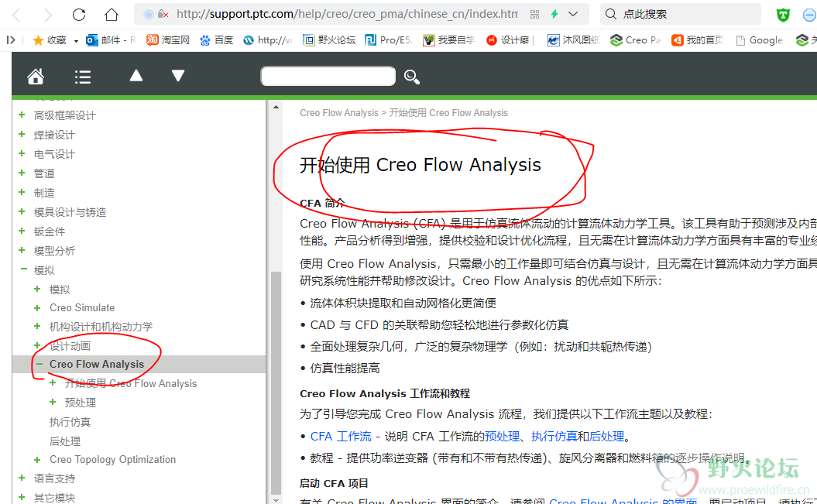Open the 淘宝网 bookmark
817x504 pixels.
[x=168, y=40]
